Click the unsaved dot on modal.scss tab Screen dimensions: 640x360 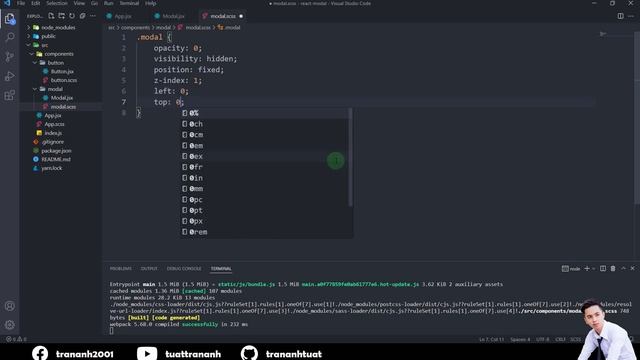click(241, 16)
